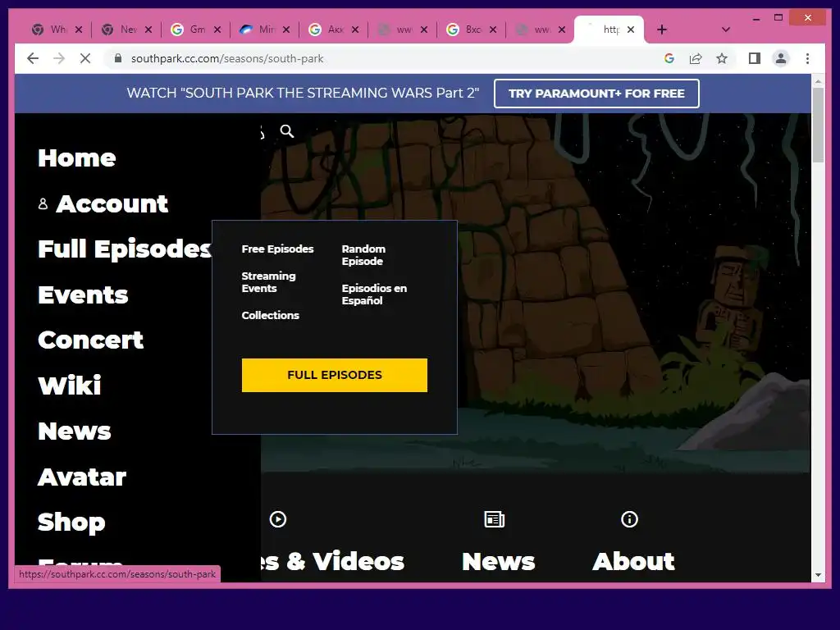Click the newspaper icon above News
The width and height of the screenshot is (840, 630).
[x=494, y=519]
